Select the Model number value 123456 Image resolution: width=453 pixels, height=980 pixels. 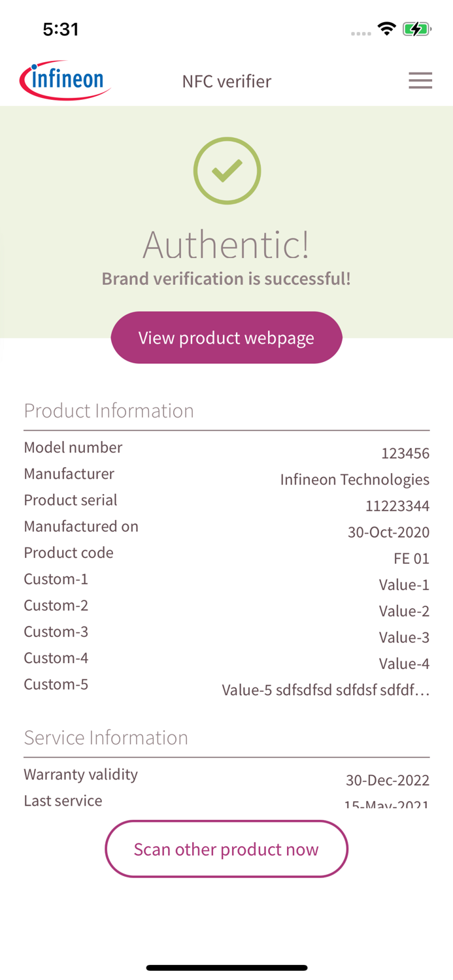click(x=405, y=453)
